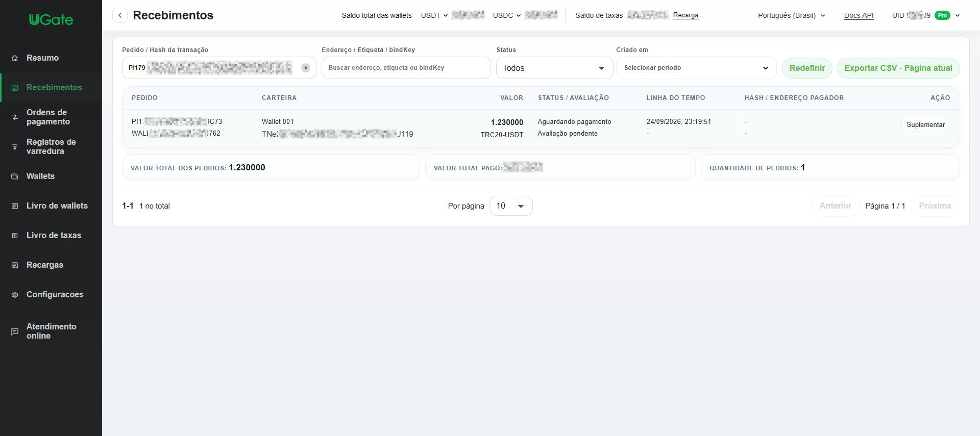The width and height of the screenshot is (980, 436).
Task: Go back with the arrow next to Recebimentos
Action: coord(120,15)
